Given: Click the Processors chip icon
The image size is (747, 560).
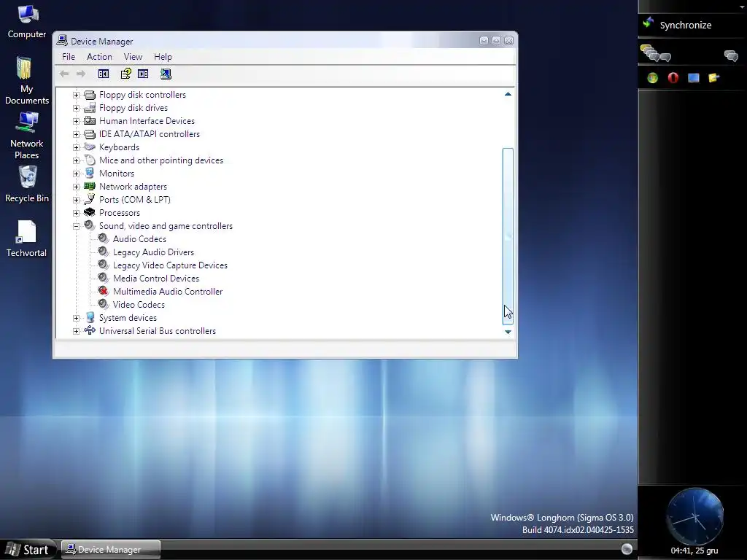Looking at the screenshot, I should [x=90, y=212].
